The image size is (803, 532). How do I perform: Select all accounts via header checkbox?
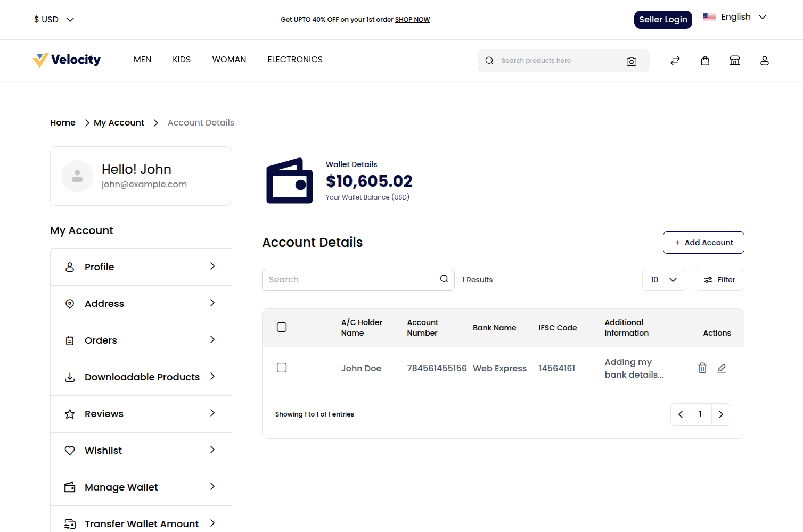point(282,327)
